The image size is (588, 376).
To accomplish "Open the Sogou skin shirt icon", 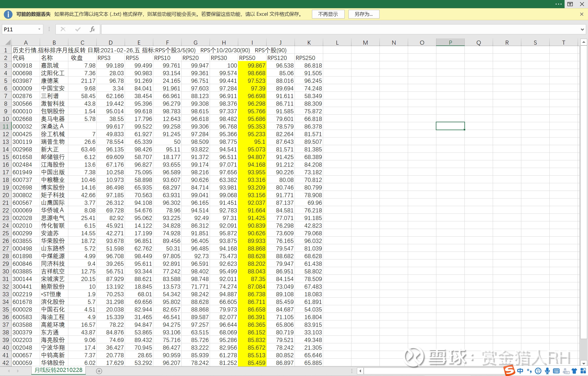I will [x=574, y=371].
